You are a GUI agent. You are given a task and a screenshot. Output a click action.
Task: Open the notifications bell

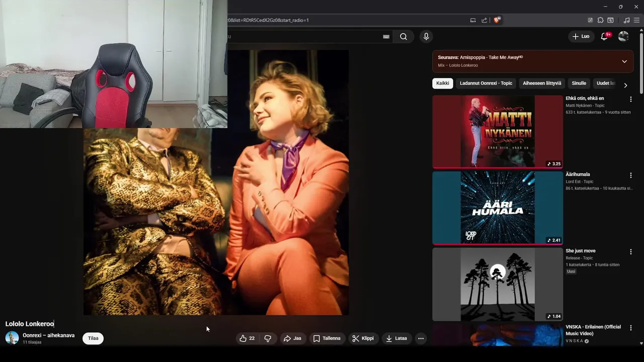coord(605,36)
